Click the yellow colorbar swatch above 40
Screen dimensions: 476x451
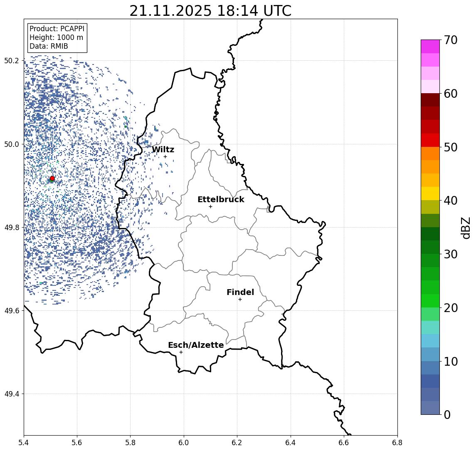(x=430, y=193)
